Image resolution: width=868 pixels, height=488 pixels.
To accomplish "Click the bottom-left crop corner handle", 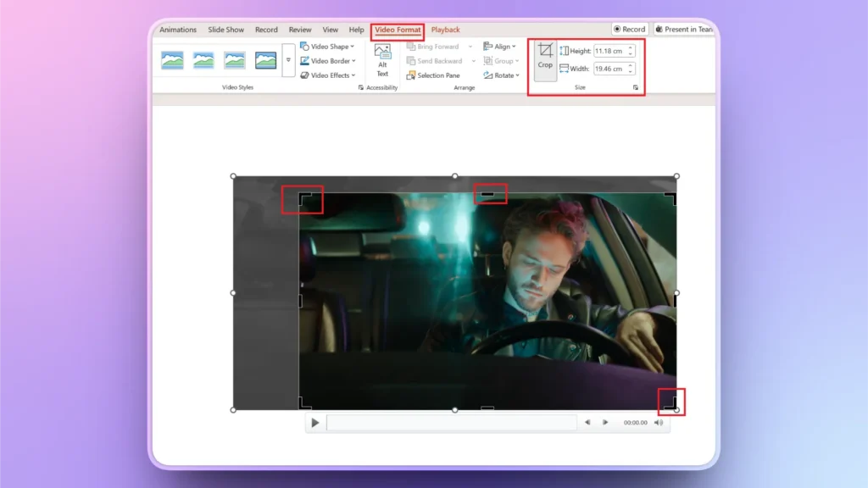I will tap(304, 404).
